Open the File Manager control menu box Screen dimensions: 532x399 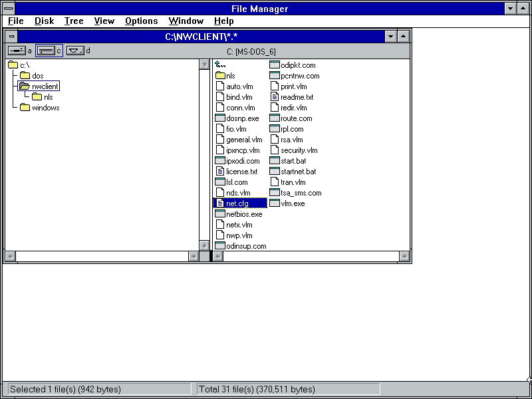[x=7, y=9]
